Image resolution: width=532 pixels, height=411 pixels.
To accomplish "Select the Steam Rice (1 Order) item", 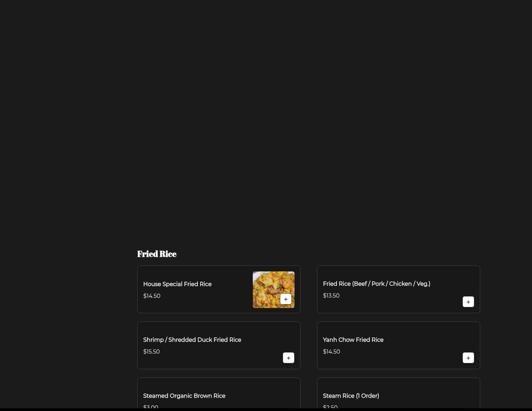I will [x=351, y=396].
